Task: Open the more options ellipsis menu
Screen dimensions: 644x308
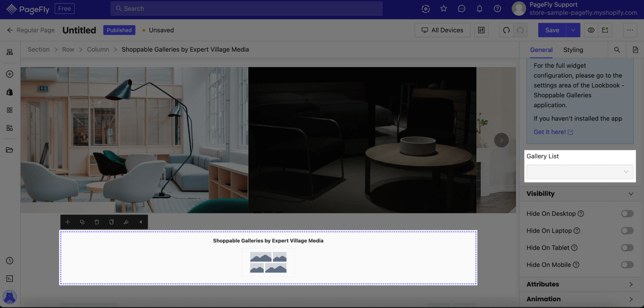Action: click(x=630, y=30)
